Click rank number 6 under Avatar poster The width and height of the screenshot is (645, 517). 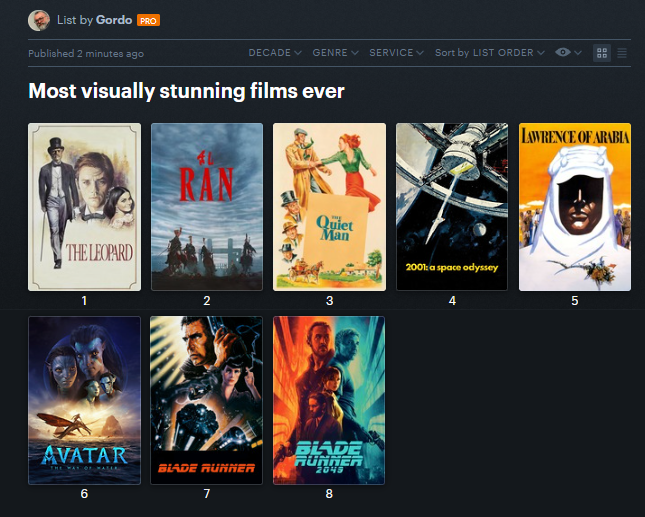pos(84,494)
